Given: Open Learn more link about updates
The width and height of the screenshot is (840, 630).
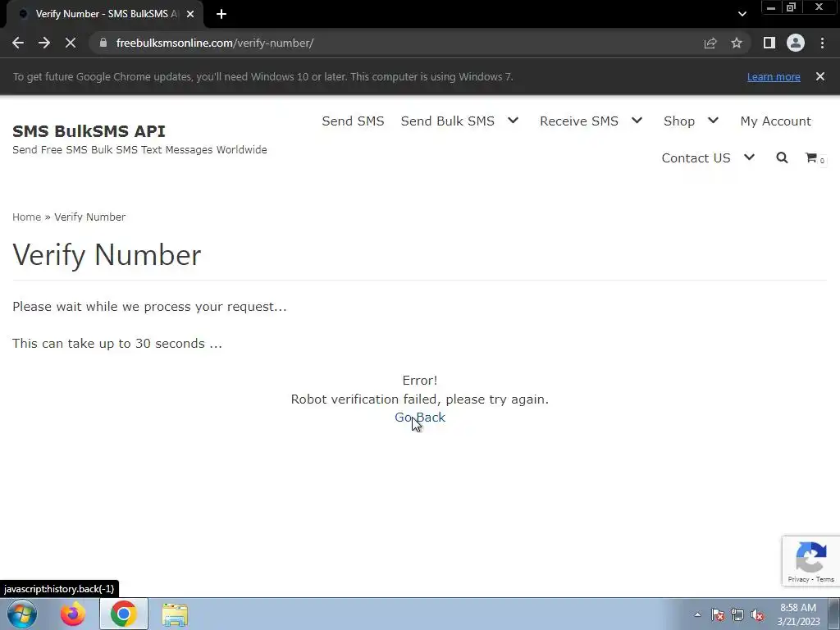Looking at the screenshot, I should [774, 76].
